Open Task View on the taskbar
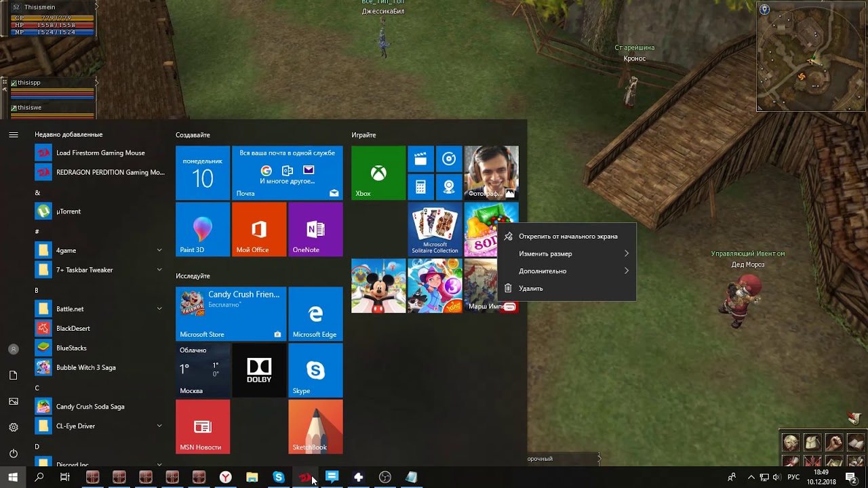 click(65, 477)
